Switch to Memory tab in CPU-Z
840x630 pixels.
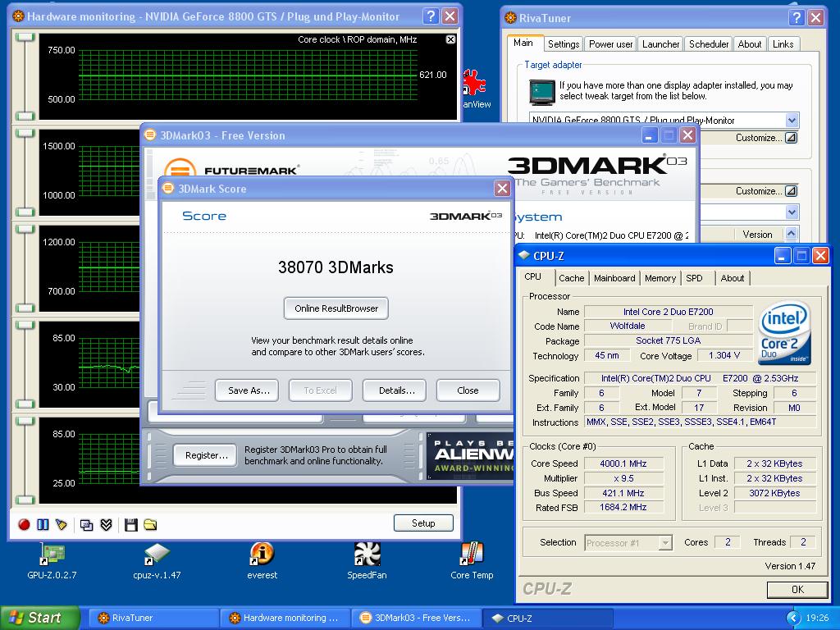click(660, 278)
